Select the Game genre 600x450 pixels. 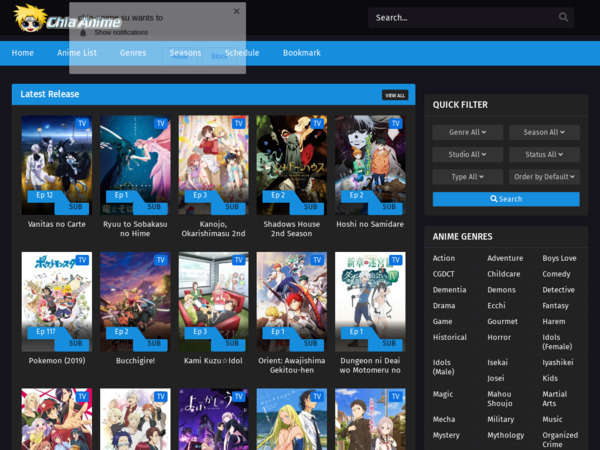tap(442, 321)
